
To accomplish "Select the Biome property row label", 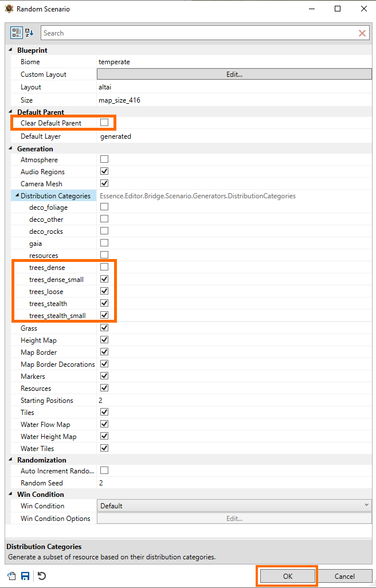I will click(x=30, y=62).
